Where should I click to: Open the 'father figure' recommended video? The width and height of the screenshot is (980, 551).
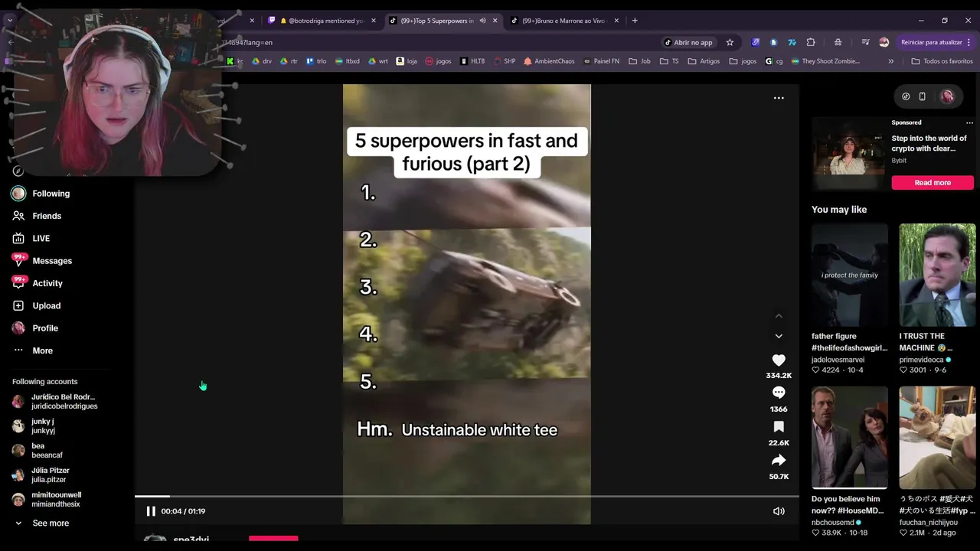click(850, 275)
